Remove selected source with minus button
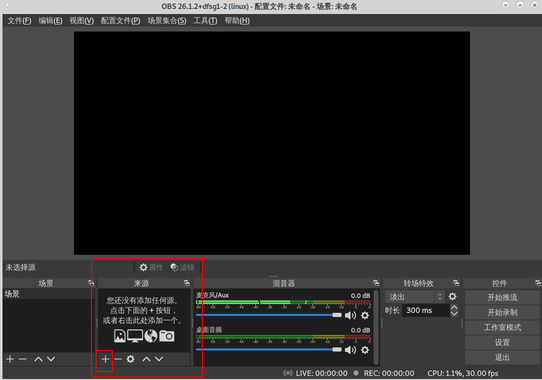The width and height of the screenshot is (542, 380). tap(118, 359)
